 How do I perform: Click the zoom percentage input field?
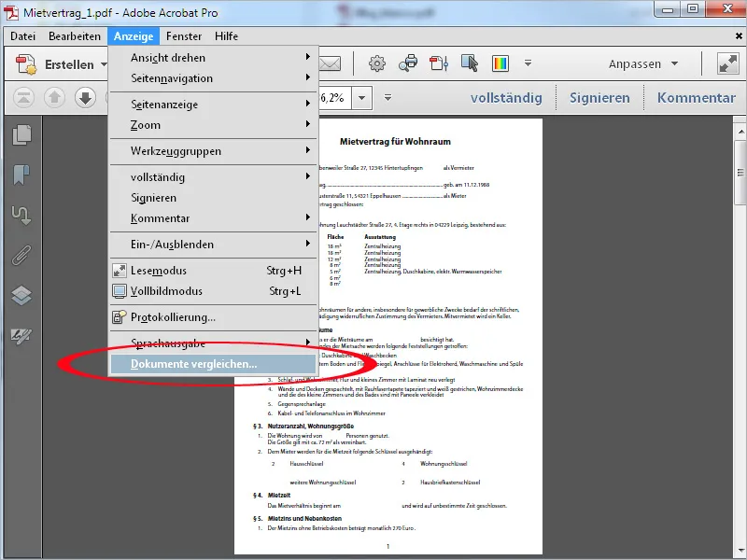point(335,98)
